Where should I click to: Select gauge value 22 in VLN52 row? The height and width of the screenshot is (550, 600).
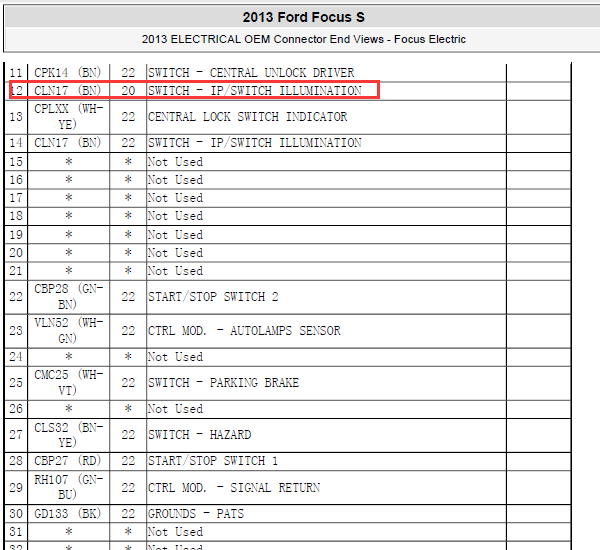click(128, 330)
